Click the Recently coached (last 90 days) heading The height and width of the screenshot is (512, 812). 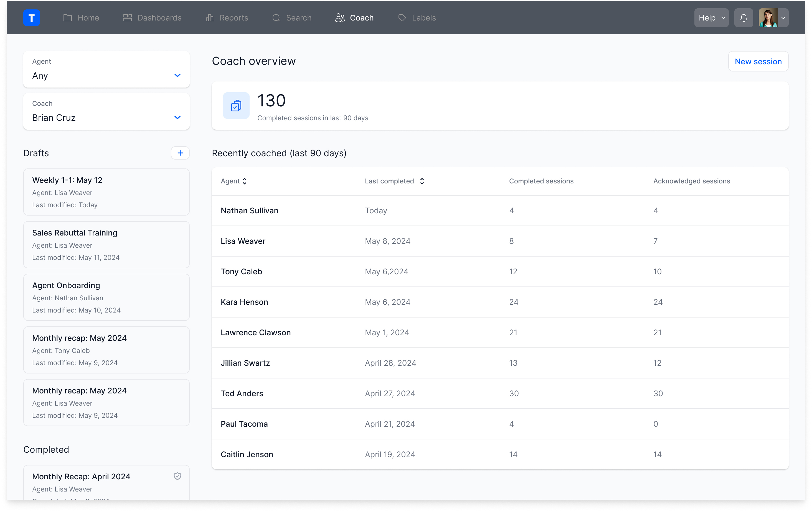[x=279, y=153]
